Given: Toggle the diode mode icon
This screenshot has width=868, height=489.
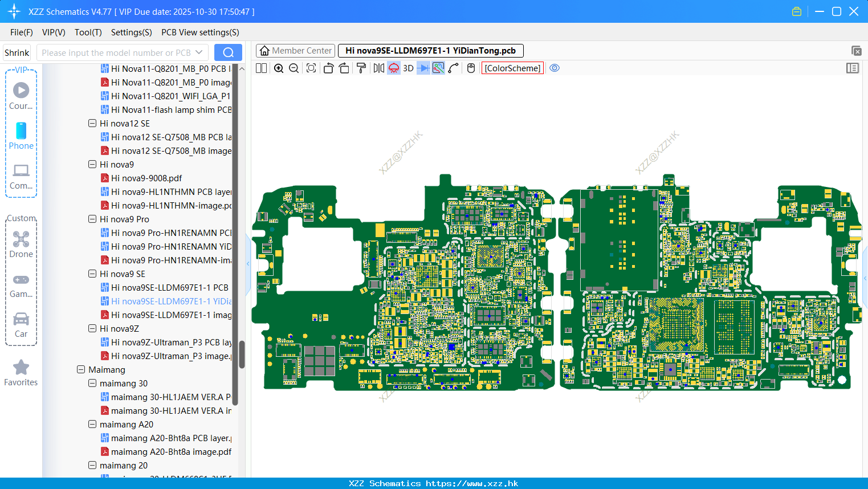Looking at the screenshot, I should pyautogui.click(x=423, y=68).
